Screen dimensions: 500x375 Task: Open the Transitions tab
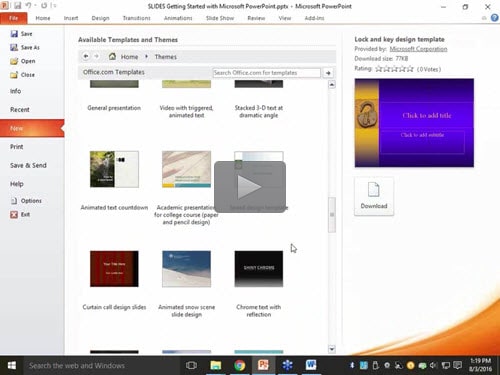click(136, 18)
